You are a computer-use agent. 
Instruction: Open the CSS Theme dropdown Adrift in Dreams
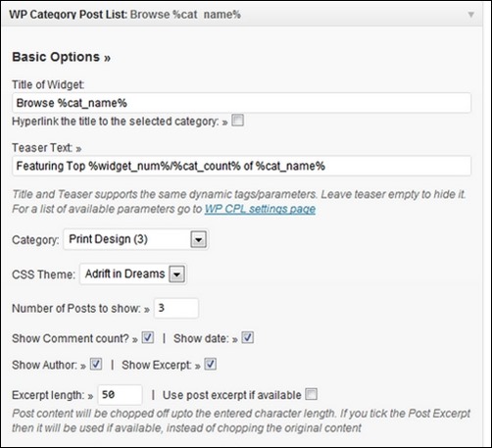[x=133, y=274]
